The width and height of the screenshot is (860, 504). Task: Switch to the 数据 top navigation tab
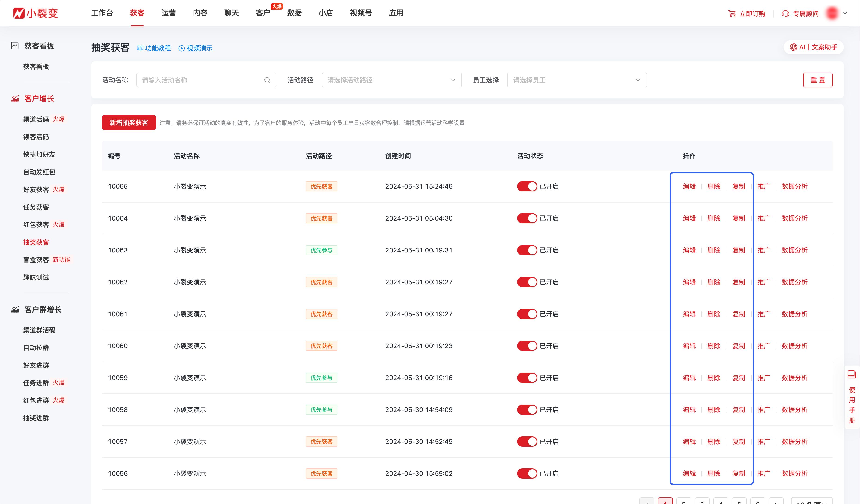point(294,13)
